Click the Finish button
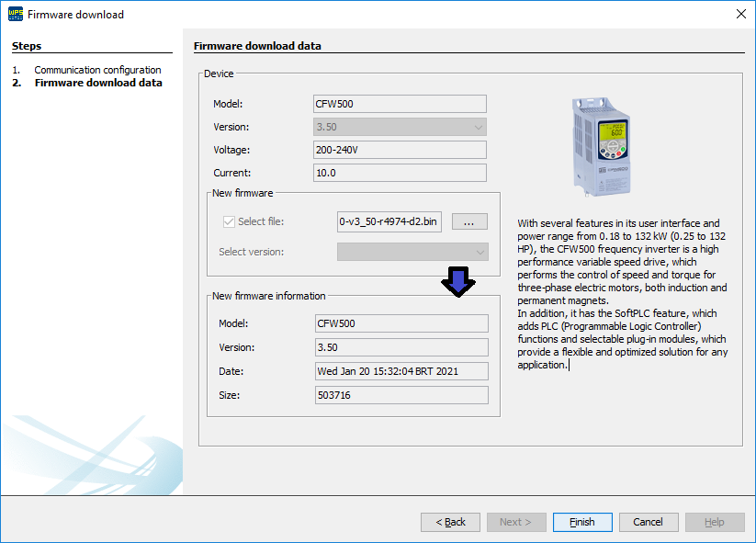This screenshot has height=543, width=756. pyautogui.click(x=581, y=521)
